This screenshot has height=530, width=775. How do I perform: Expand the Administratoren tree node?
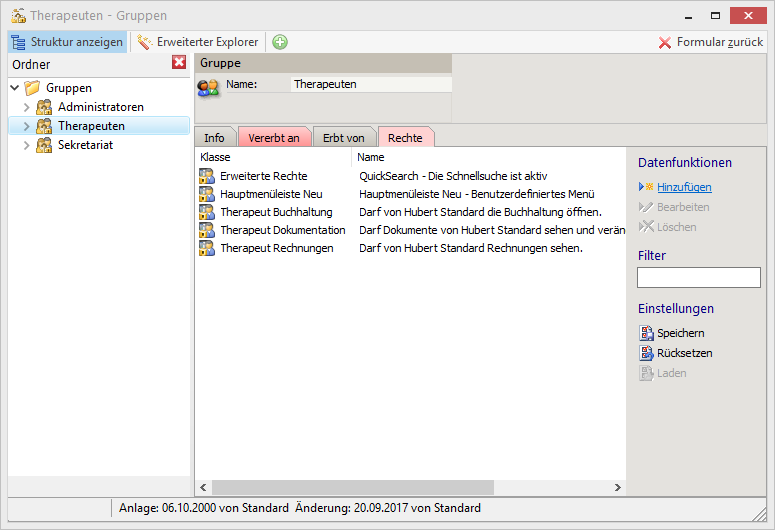tap(27, 107)
